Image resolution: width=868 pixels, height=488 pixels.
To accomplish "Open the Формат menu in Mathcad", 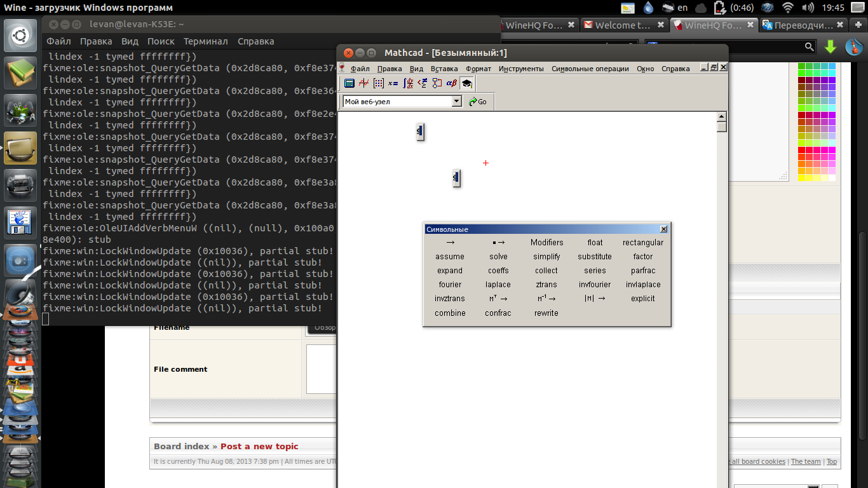I will pos(478,69).
